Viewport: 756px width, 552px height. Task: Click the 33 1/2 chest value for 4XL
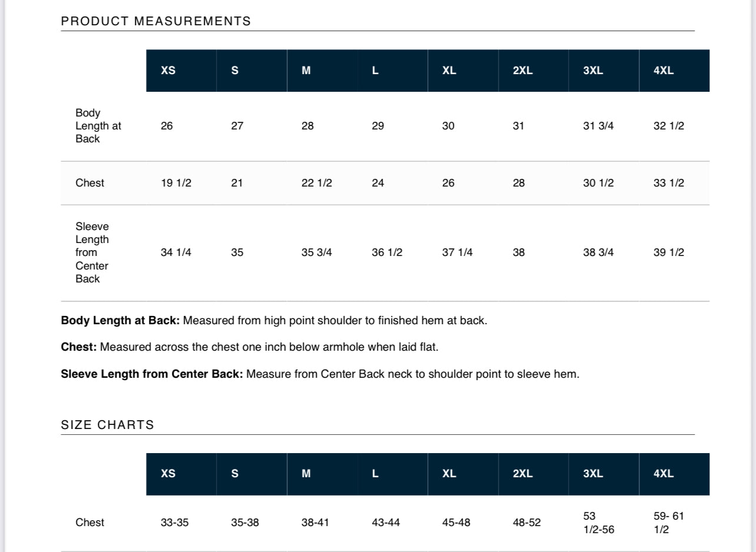pyautogui.click(x=669, y=183)
